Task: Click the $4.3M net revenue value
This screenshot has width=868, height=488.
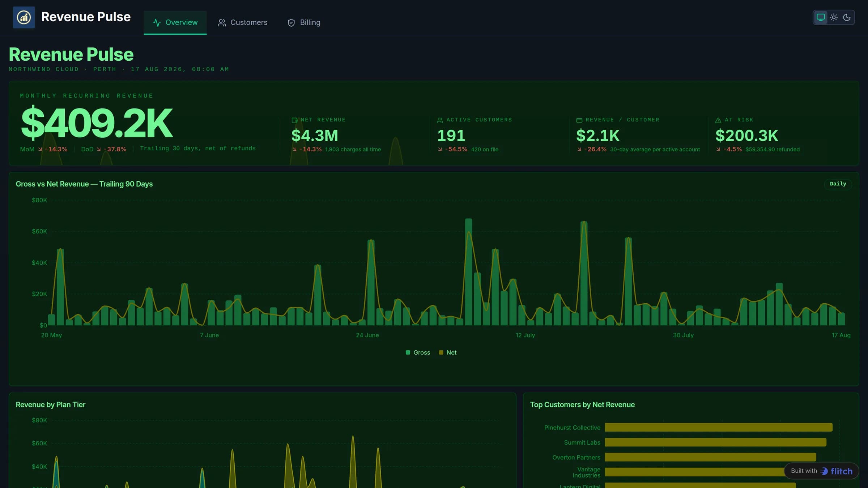Action: tap(315, 136)
